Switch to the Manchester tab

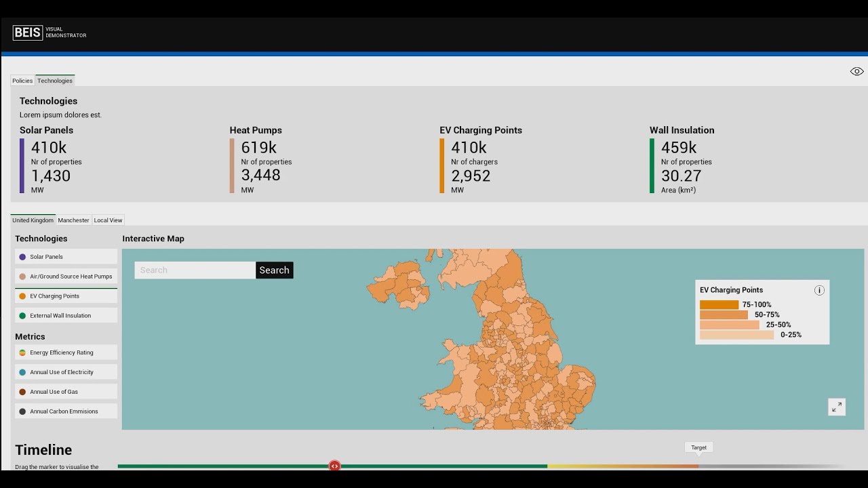pos(73,220)
